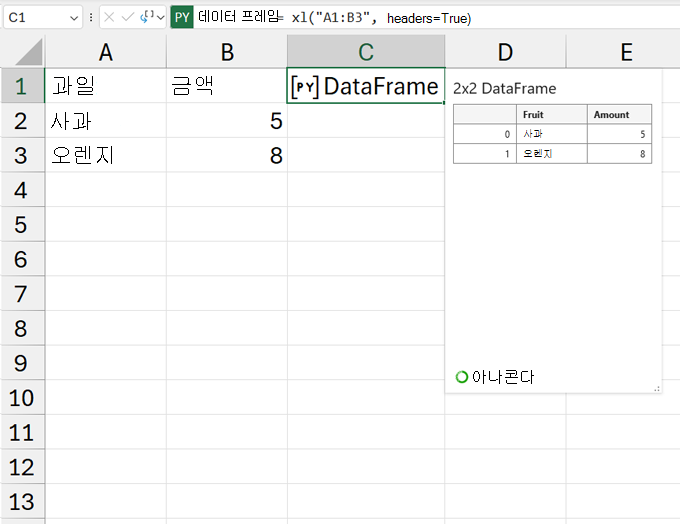
Task: Select row 7 header
Action: tap(22, 294)
